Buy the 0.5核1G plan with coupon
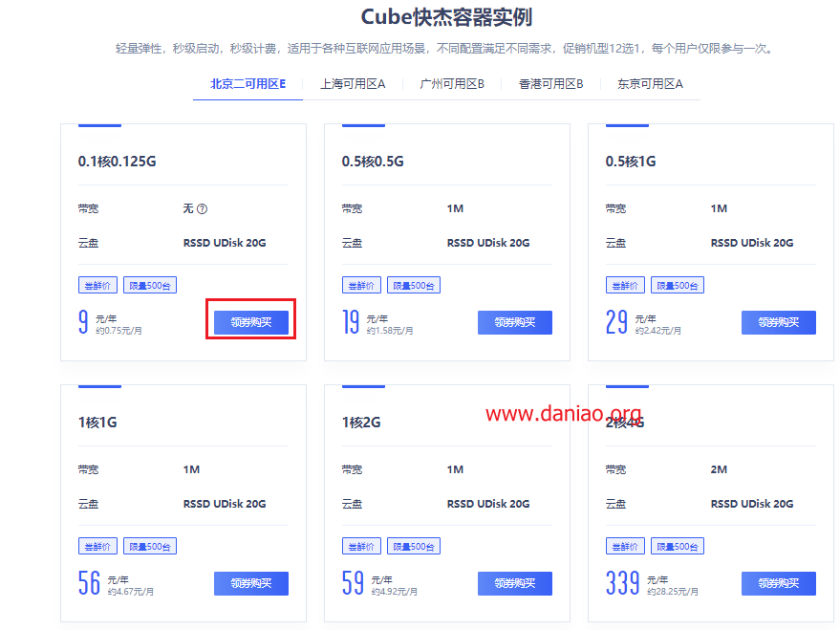840x630 pixels. point(778,322)
